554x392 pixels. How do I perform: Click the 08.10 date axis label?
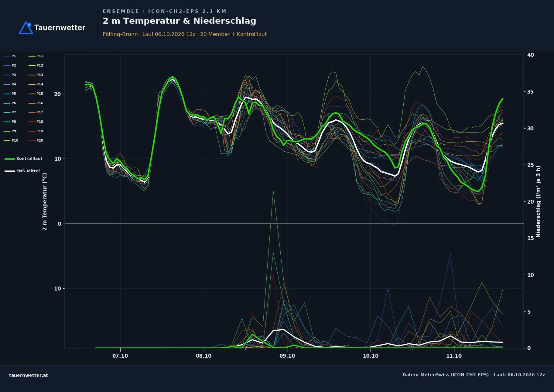(x=204, y=356)
